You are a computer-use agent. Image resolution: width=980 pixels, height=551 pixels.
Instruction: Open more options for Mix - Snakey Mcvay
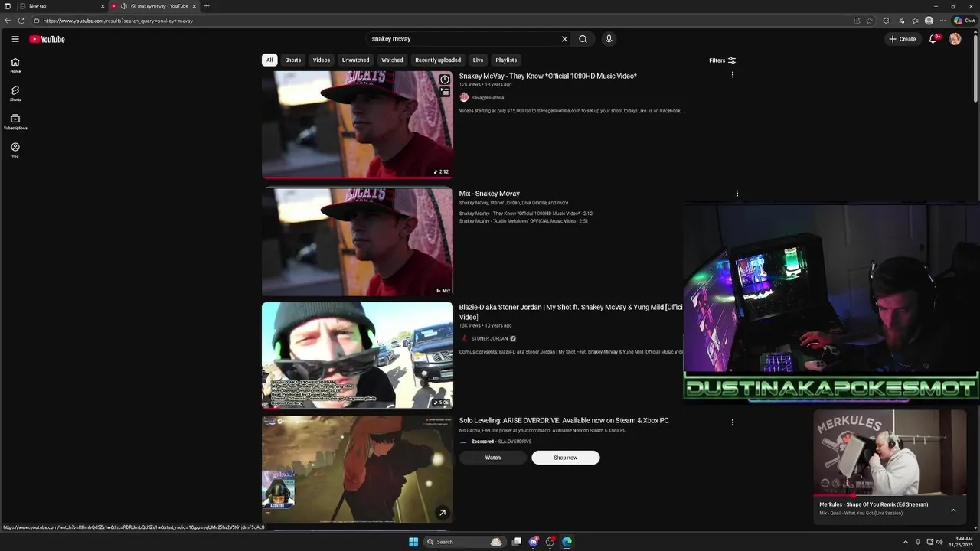click(x=737, y=194)
